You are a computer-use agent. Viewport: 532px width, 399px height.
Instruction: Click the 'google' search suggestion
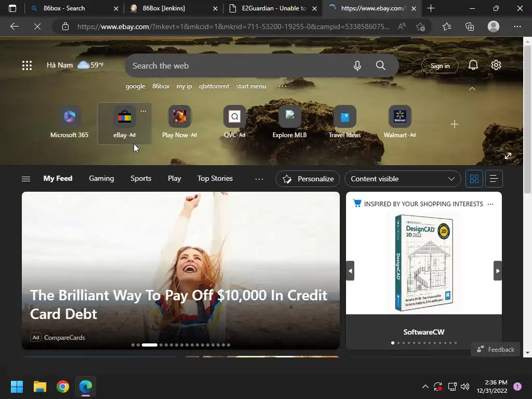pyautogui.click(x=136, y=86)
